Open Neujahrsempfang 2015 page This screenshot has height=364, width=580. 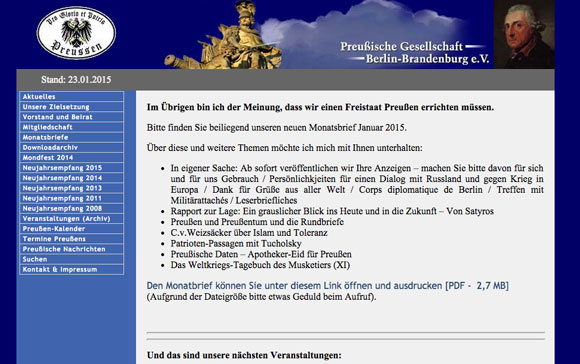pos(72,168)
